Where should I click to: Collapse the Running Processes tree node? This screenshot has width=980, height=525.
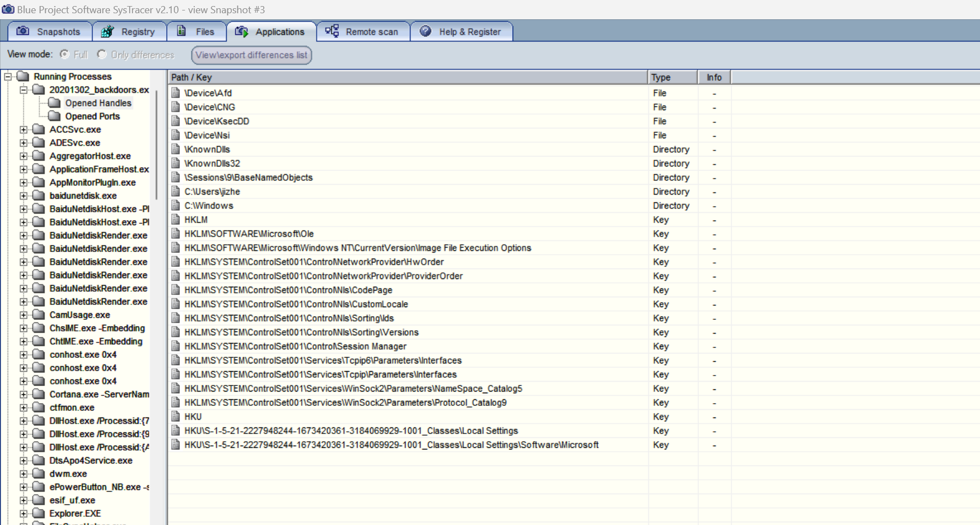click(x=8, y=77)
